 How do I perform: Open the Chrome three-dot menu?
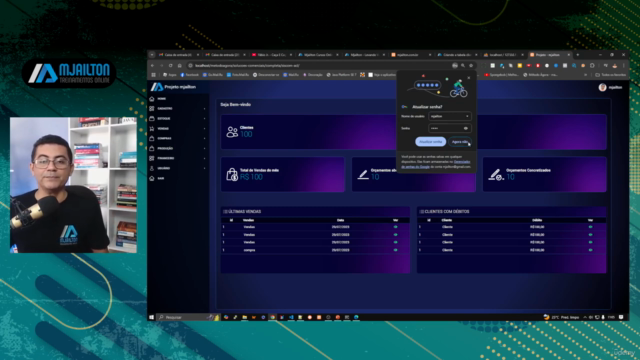point(624,66)
